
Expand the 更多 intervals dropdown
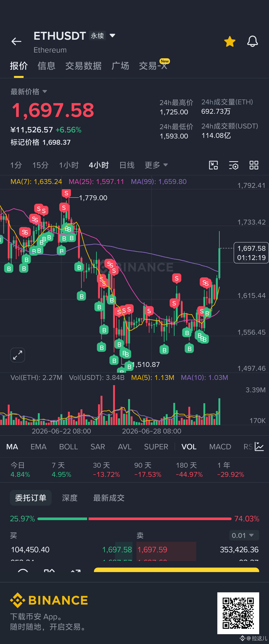click(156, 165)
